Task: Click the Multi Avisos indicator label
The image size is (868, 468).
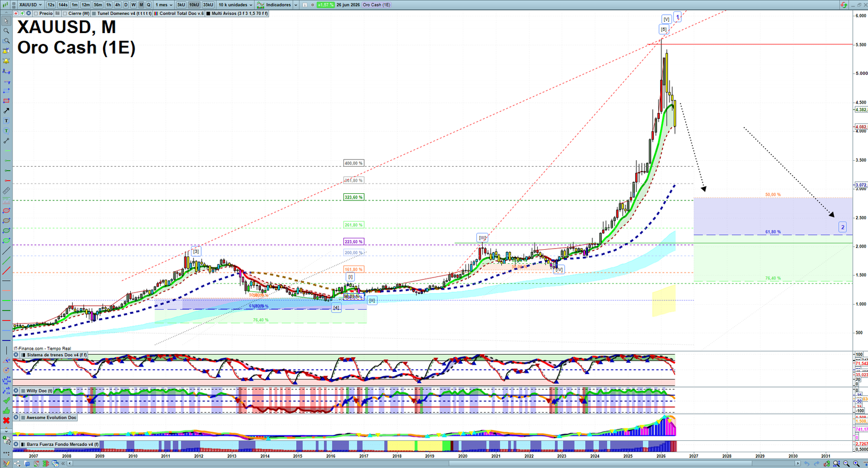Action: coord(239,14)
